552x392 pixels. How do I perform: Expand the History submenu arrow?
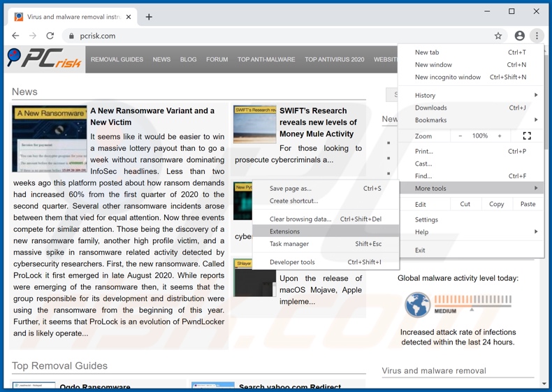pos(536,95)
